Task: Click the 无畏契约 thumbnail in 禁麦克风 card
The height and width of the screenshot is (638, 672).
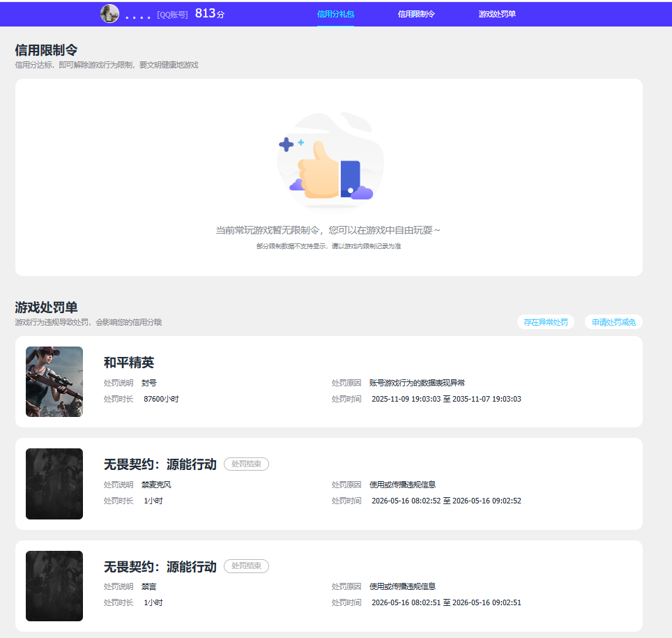Action: coord(54,484)
